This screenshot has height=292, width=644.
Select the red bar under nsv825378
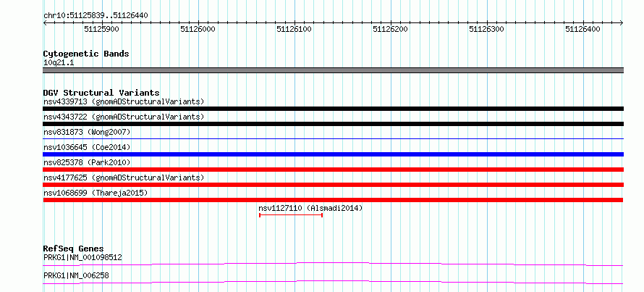(333, 170)
